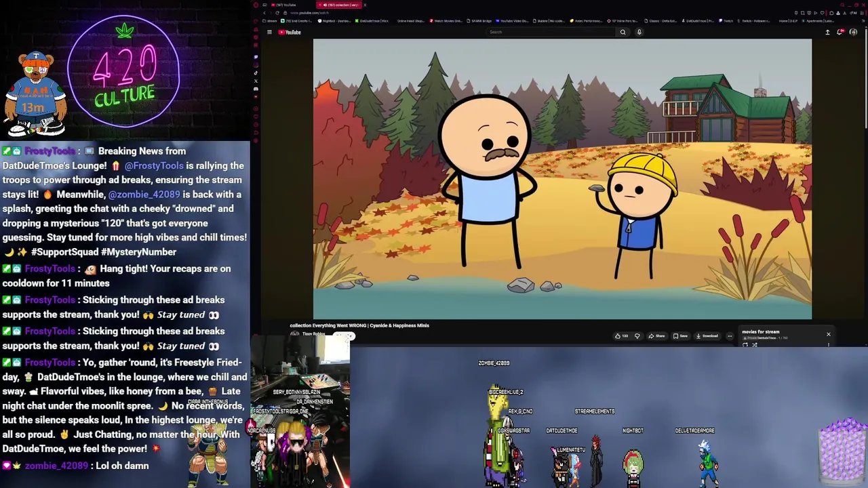This screenshot has height=488, width=868.
Task: Click the @FrostyTools mention in chat
Action: [154, 165]
